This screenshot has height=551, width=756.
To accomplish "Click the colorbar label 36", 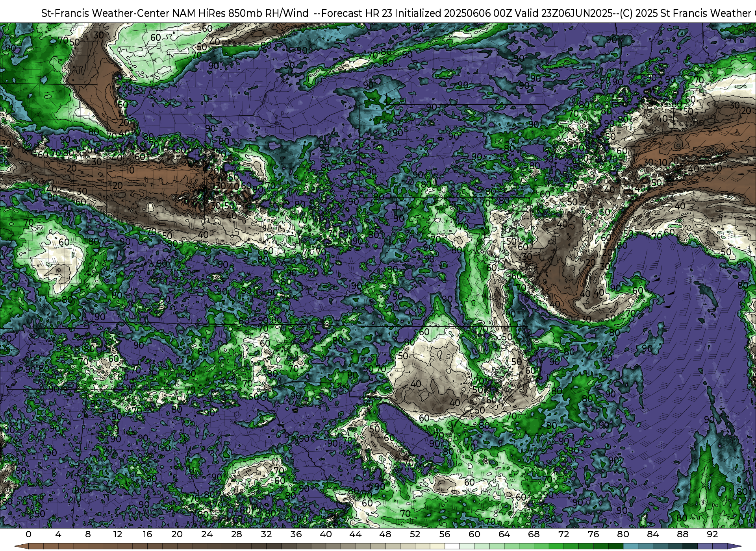I will [x=296, y=534].
